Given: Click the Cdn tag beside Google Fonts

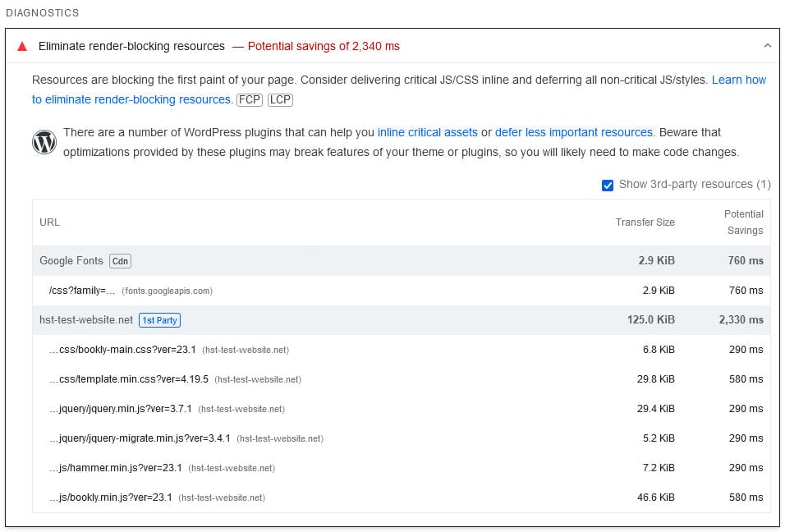Looking at the screenshot, I should [120, 261].
